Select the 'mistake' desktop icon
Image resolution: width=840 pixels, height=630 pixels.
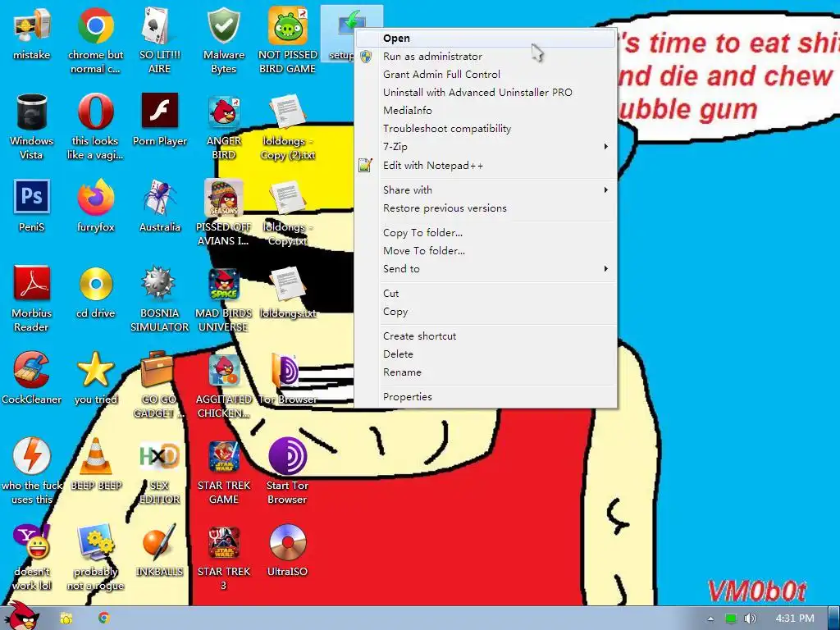(x=32, y=34)
